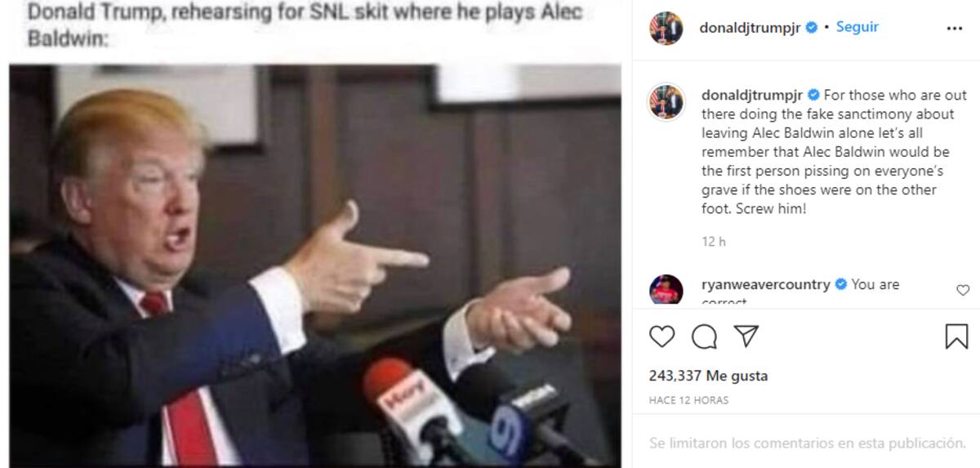
Task: Click the limited comments notice text
Action: (x=808, y=443)
